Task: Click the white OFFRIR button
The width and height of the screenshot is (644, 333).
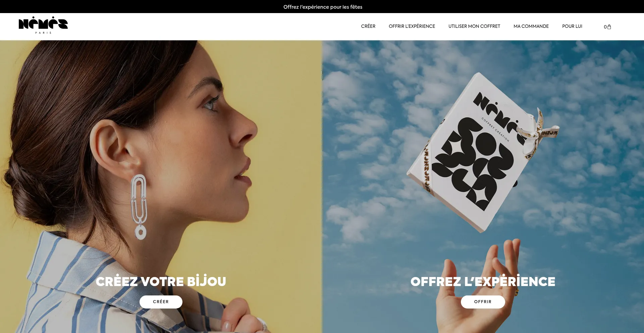Action: tap(483, 302)
